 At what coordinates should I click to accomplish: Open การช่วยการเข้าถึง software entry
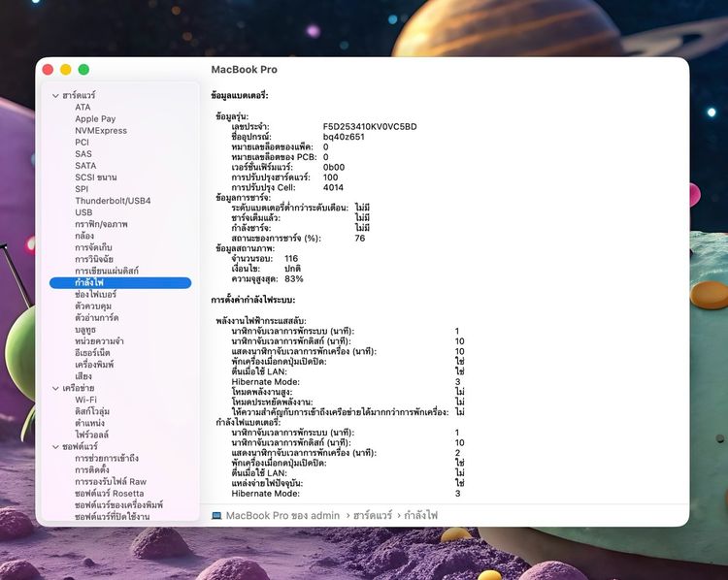coord(107,459)
